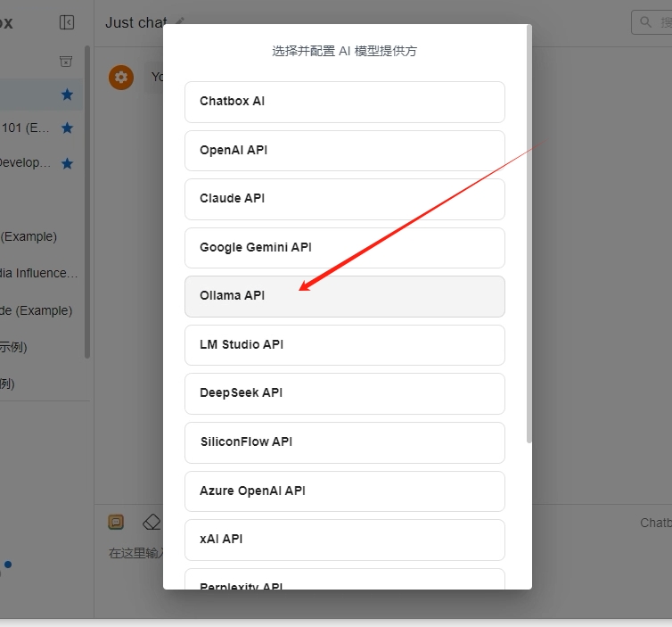Click star next to '101 (E...' conversation

tap(67, 128)
